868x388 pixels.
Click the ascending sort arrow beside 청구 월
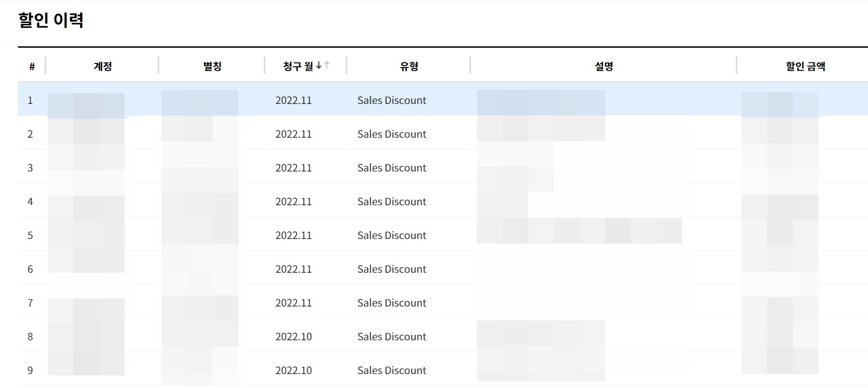pos(327,65)
